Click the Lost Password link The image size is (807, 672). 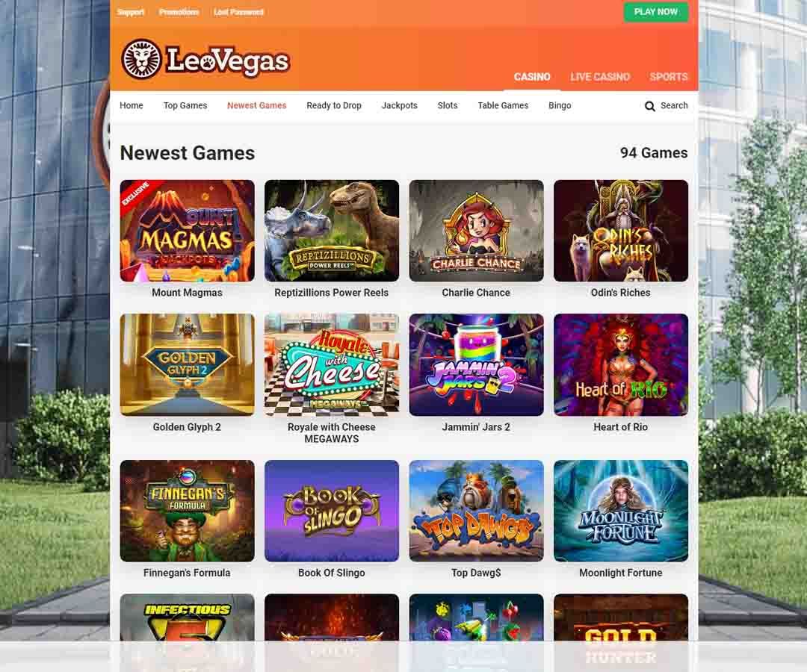(x=238, y=12)
